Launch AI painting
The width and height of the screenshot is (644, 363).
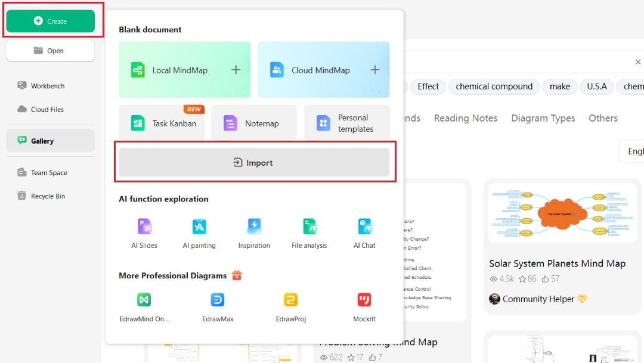point(199,234)
